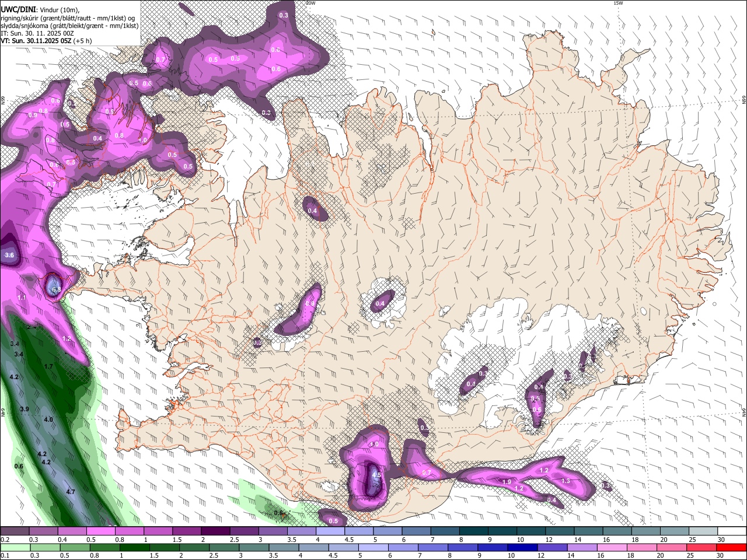Viewport: 747px width, 560px height.
Task: Click the 'rigning/skúrir' legend description line
Action: coord(68,17)
